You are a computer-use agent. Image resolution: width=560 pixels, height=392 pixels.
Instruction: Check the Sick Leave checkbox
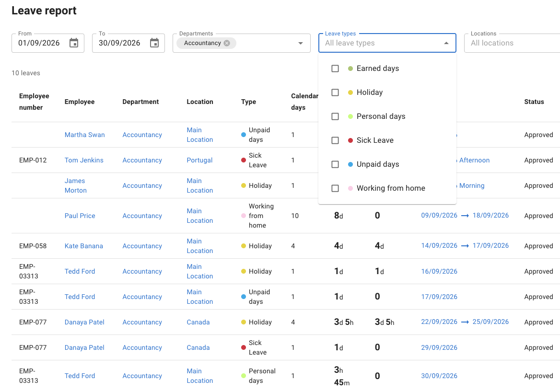click(335, 140)
